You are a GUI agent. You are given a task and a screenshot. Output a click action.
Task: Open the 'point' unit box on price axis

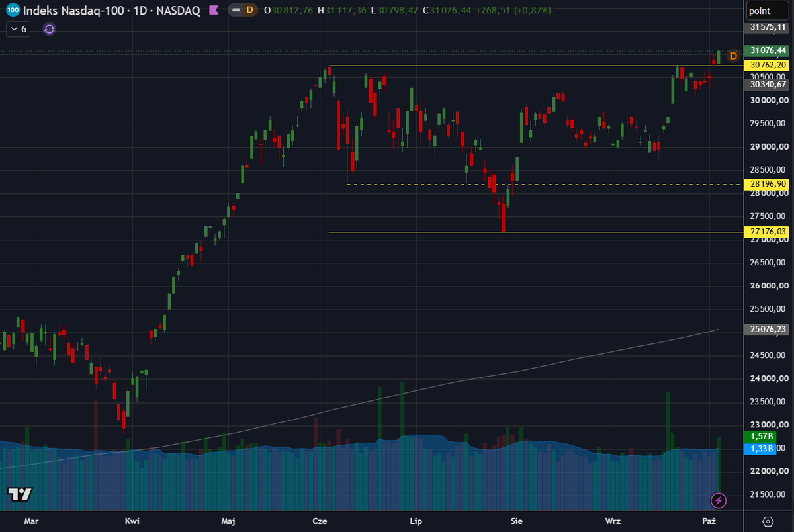[x=768, y=11]
